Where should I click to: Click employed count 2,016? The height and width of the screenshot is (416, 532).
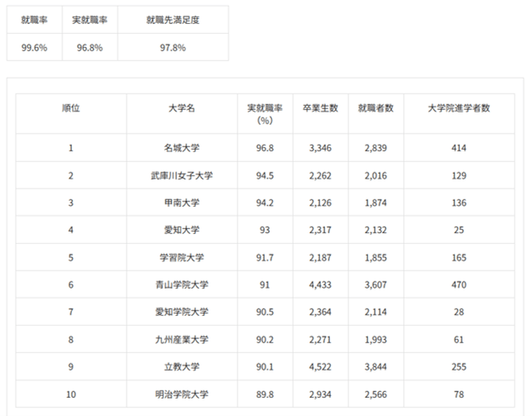tap(376, 175)
